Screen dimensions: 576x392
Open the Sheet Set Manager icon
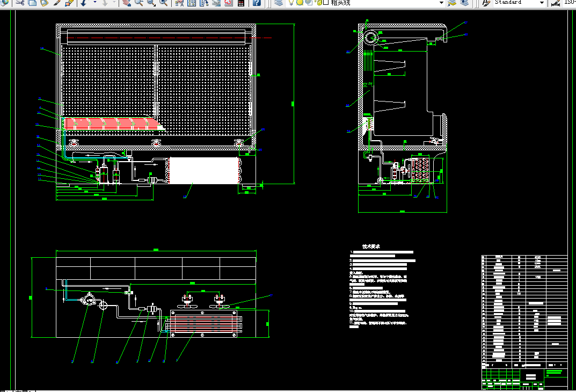point(216,3)
